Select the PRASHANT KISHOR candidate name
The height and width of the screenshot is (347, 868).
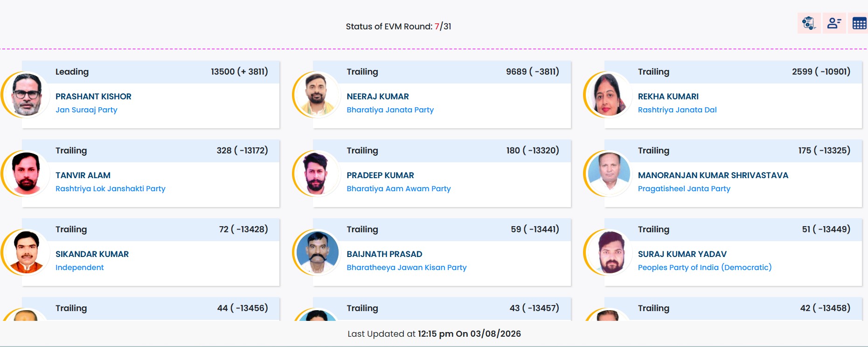pyautogui.click(x=93, y=97)
